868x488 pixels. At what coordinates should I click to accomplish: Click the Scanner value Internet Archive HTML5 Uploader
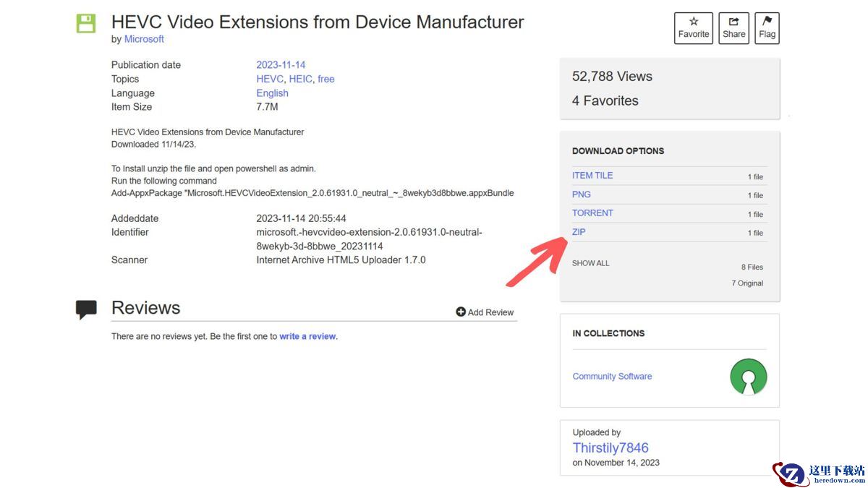(341, 260)
